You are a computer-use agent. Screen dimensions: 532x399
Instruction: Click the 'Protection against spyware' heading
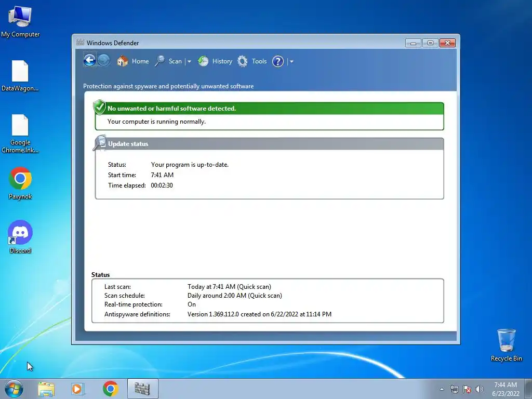[x=168, y=86]
